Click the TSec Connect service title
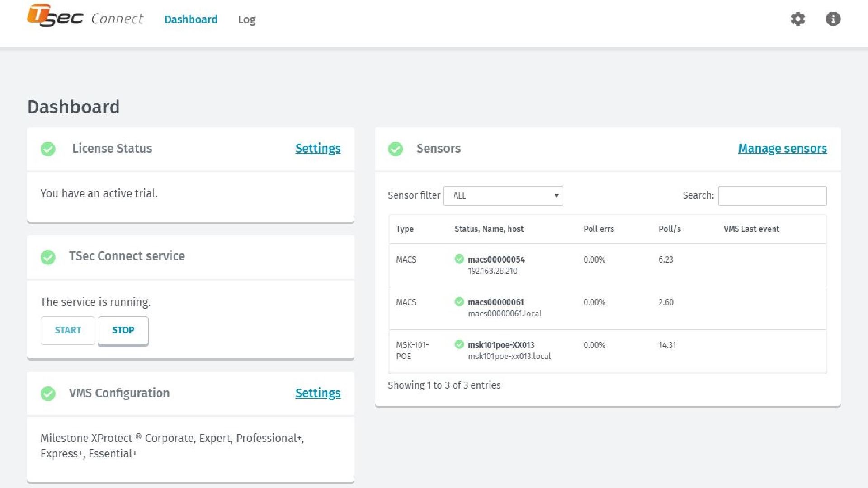The image size is (868, 488). [x=127, y=256]
